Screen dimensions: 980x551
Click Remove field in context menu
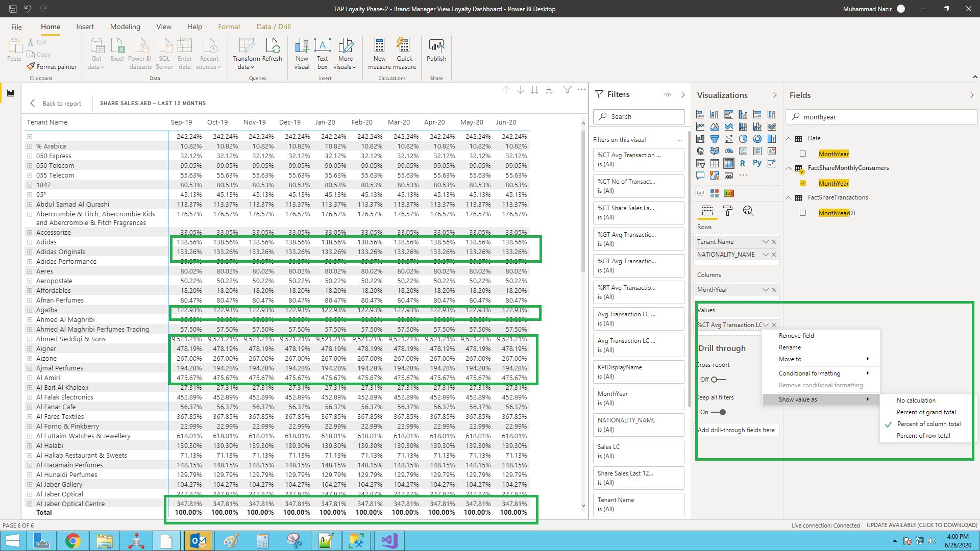796,336
